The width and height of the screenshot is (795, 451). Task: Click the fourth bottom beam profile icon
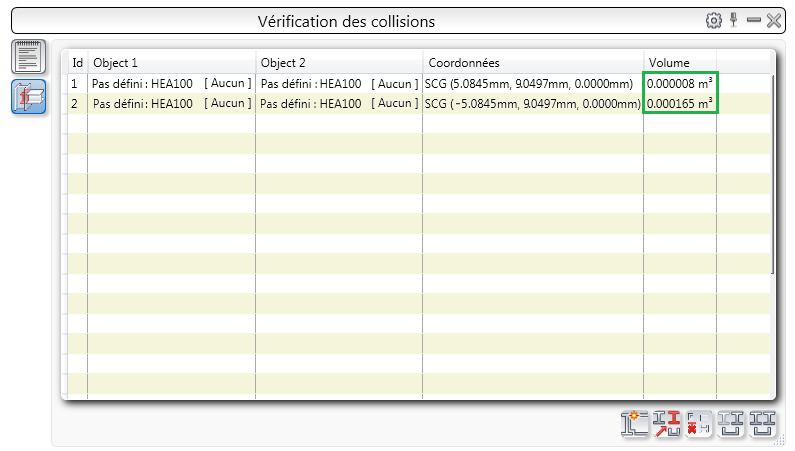tap(731, 424)
